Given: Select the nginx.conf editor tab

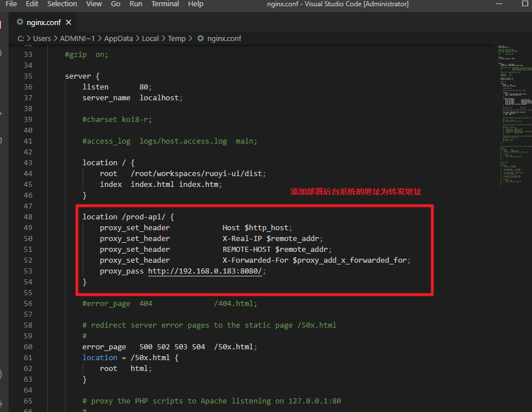Looking at the screenshot, I should 43,22.
